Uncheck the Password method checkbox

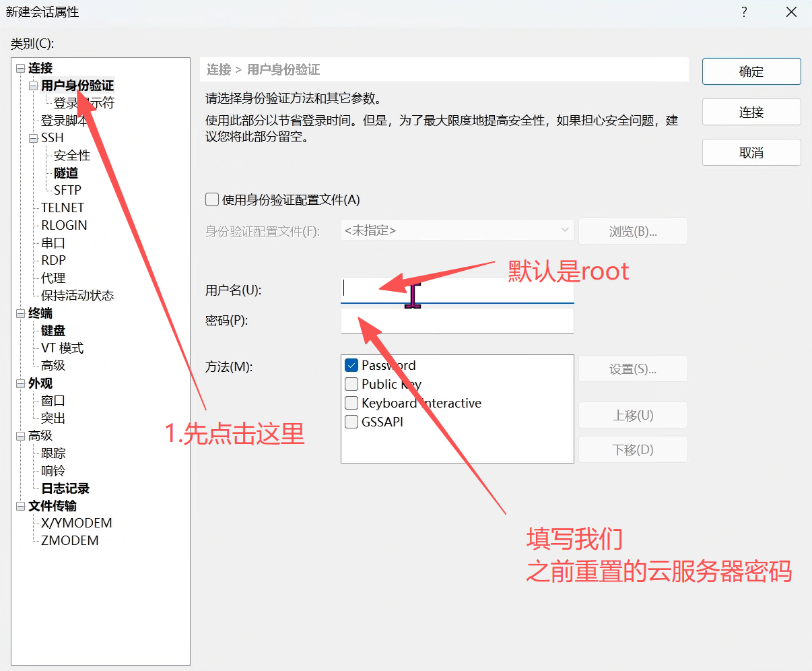coord(351,365)
